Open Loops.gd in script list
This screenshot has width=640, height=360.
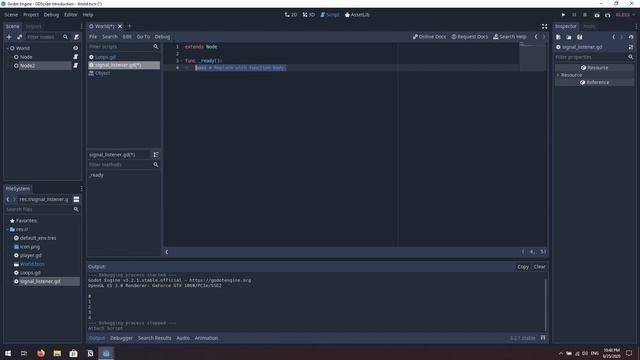pyautogui.click(x=106, y=57)
